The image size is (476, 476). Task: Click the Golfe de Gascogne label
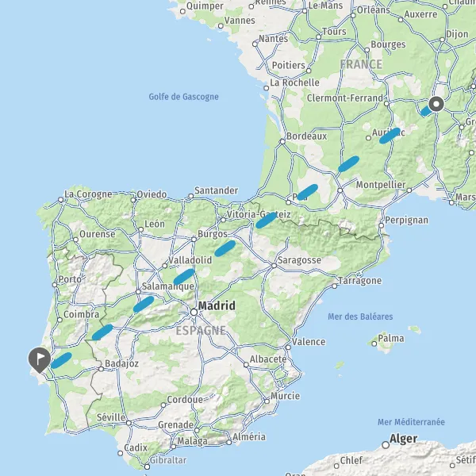pos(184,97)
